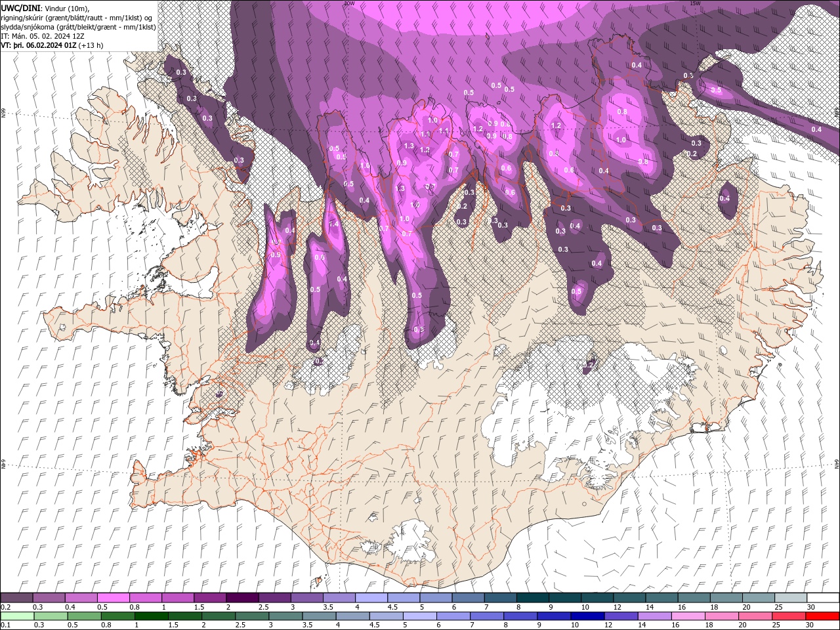Image resolution: width=840 pixels, height=630 pixels.
Task: Pick the bottom-row legend swatch starting at 0.3
Action: click(50, 616)
